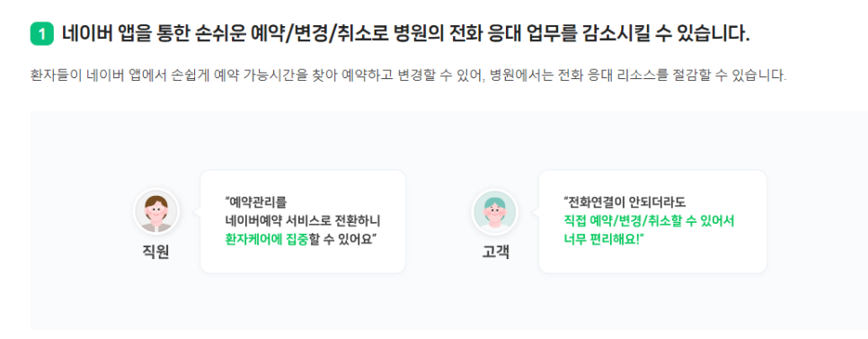Select the 고객 label under the avatar
868x339 pixels.
pyautogui.click(x=495, y=252)
